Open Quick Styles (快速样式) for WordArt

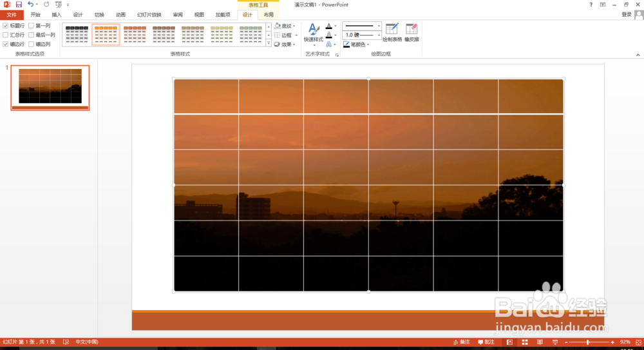(314, 34)
